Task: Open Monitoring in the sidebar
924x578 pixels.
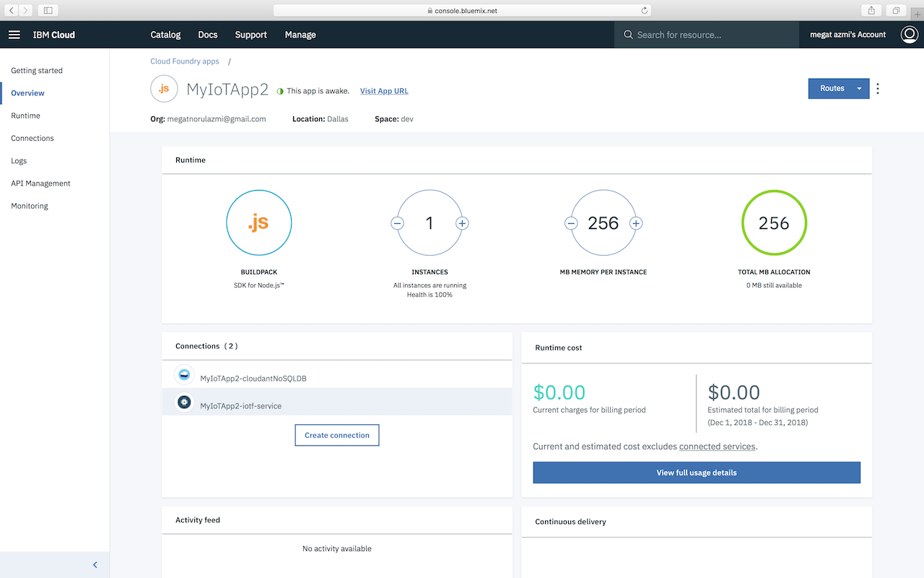Action: tap(30, 206)
